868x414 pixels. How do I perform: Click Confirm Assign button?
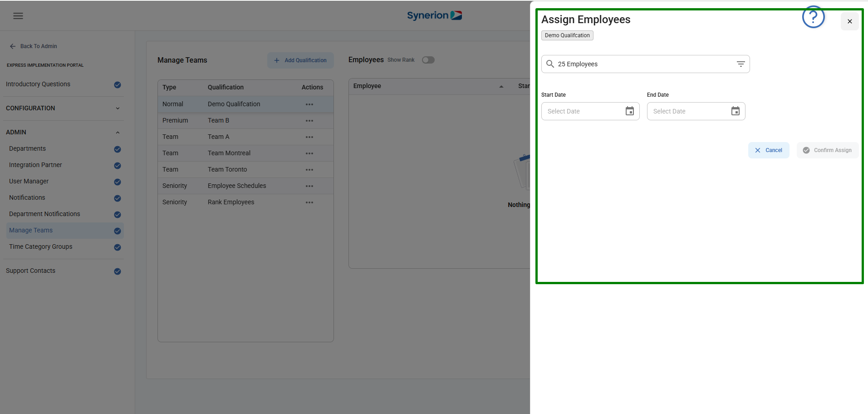coord(827,150)
